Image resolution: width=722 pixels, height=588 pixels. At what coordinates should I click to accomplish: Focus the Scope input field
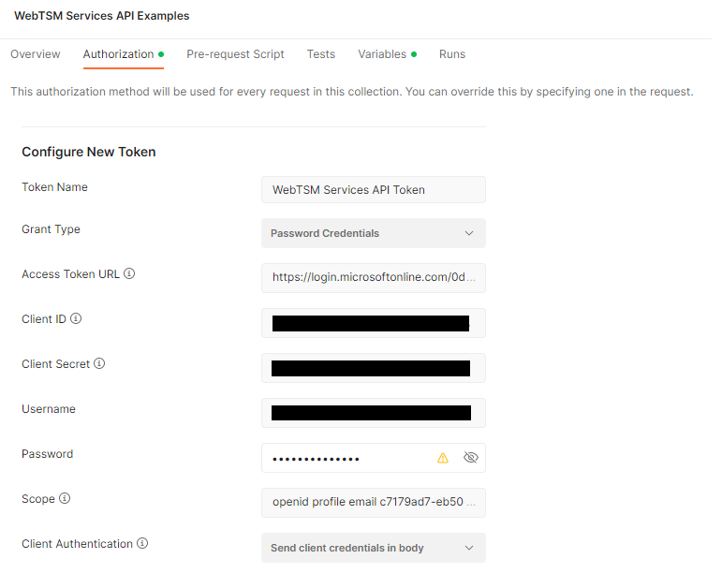[x=373, y=503]
